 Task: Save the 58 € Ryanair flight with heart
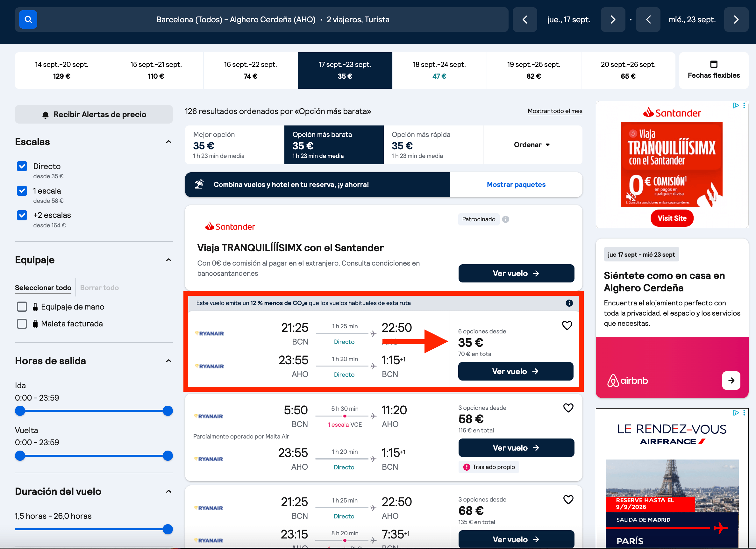568,408
